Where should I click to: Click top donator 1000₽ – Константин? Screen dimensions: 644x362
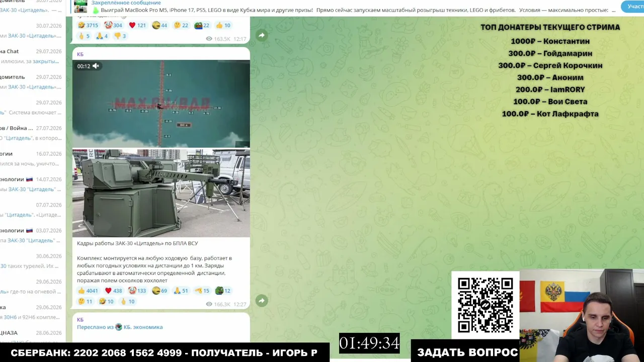tap(550, 41)
